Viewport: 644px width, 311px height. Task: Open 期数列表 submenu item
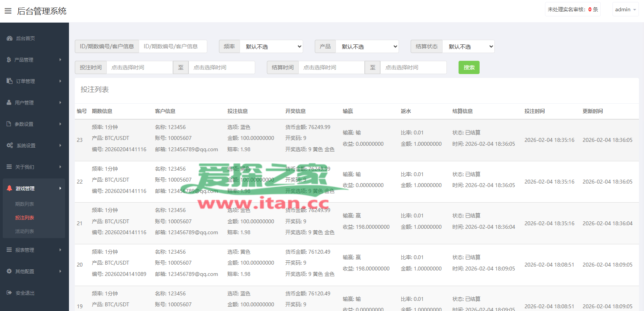(25, 204)
